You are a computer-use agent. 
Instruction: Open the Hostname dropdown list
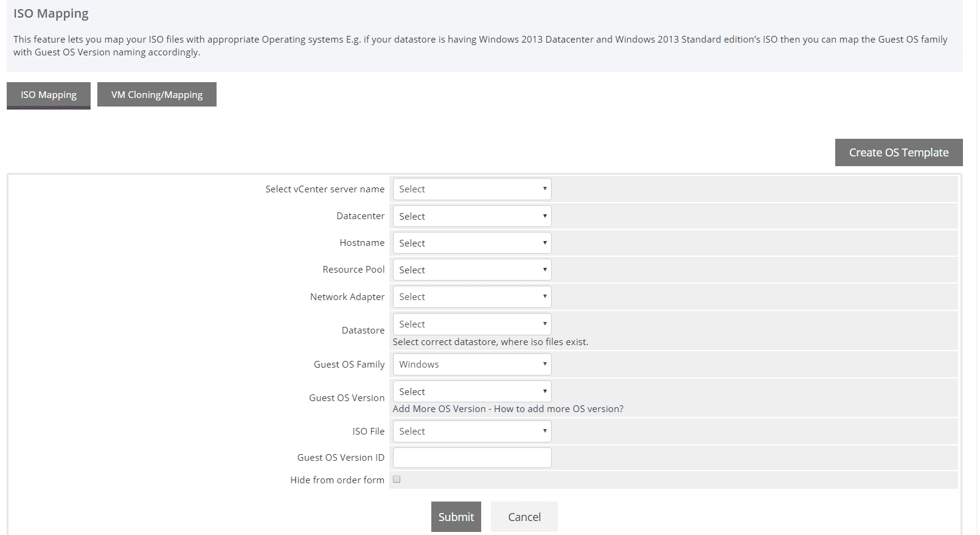(471, 243)
